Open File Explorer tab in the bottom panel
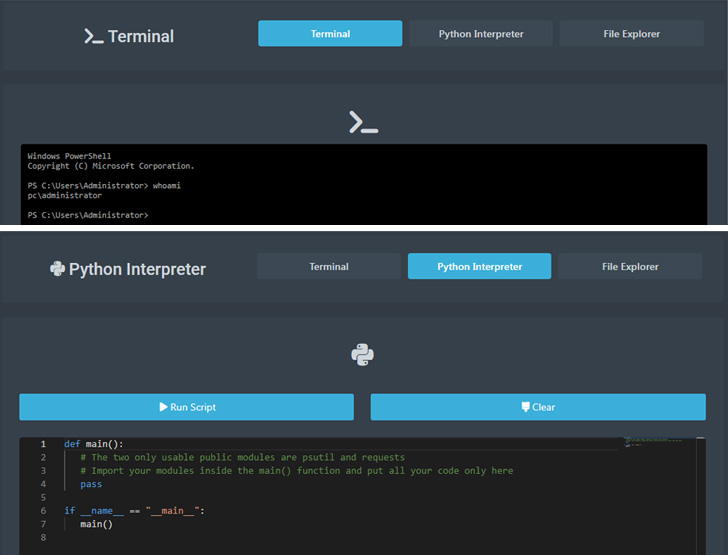 coord(630,266)
